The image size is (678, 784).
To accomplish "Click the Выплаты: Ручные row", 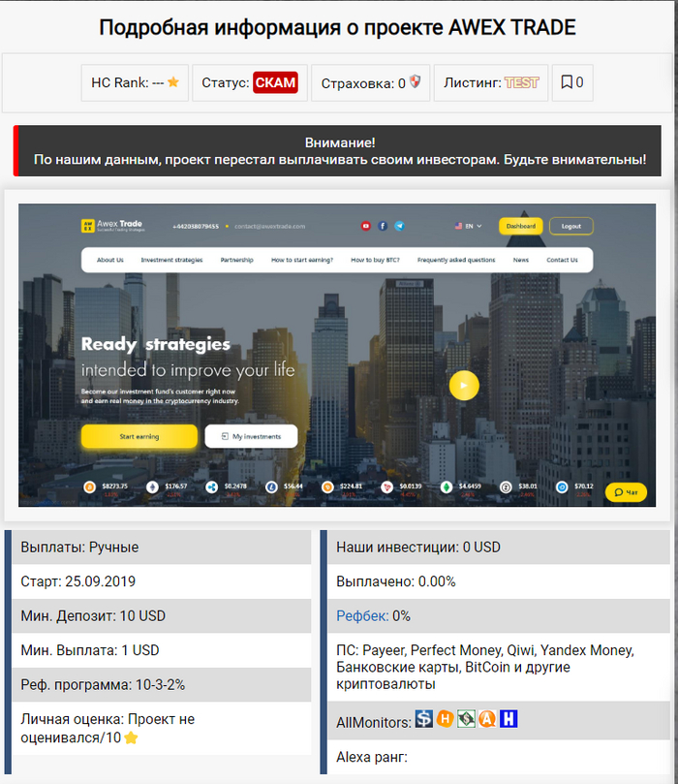I will [x=162, y=547].
